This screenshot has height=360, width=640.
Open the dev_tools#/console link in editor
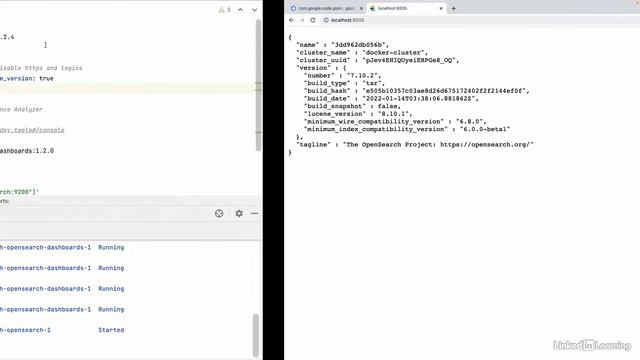click(x=32, y=130)
